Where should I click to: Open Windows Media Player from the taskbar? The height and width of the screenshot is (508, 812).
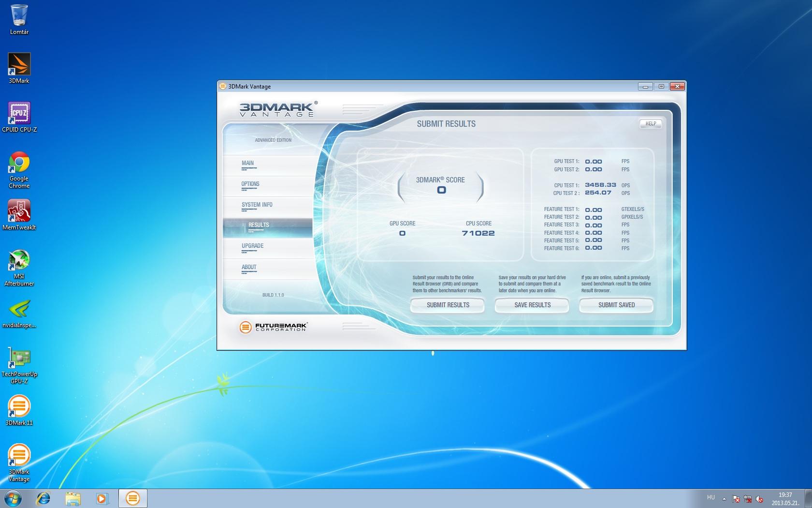[x=102, y=498]
